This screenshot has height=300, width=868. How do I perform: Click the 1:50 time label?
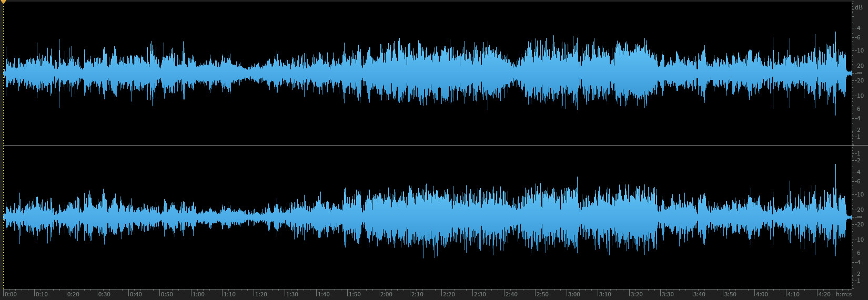[x=355, y=294]
